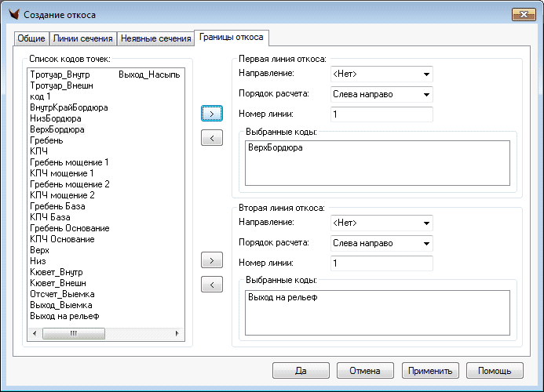Click the remove arrow for first slope line
The height and width of the screenshot is (392, 544).
pyautogui.click(x=211, y=138)
